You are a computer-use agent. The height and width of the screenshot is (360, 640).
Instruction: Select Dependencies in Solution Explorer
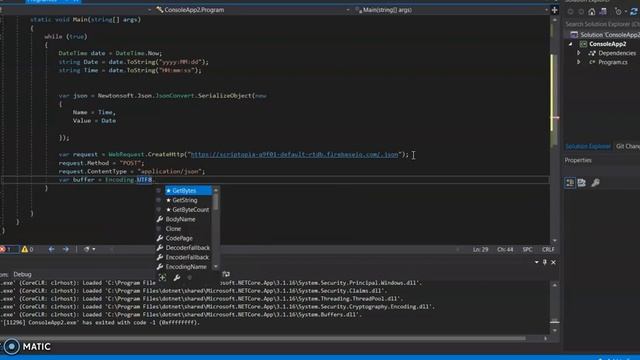tap(616, 53)
